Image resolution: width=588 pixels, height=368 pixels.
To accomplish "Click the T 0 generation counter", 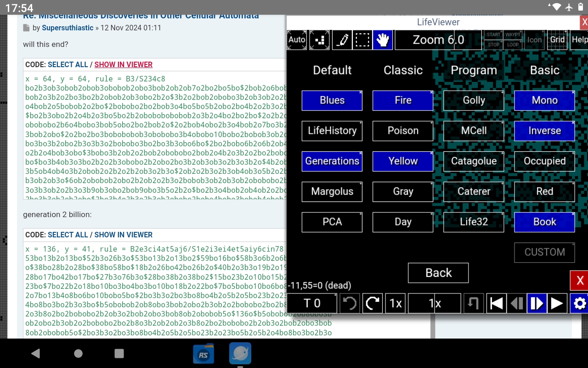I will coord(312,304).
